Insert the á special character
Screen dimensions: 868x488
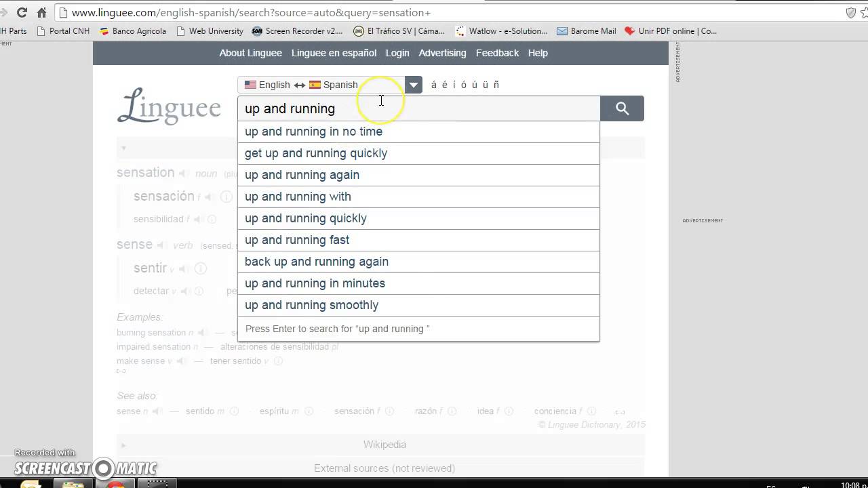(434, 85)
